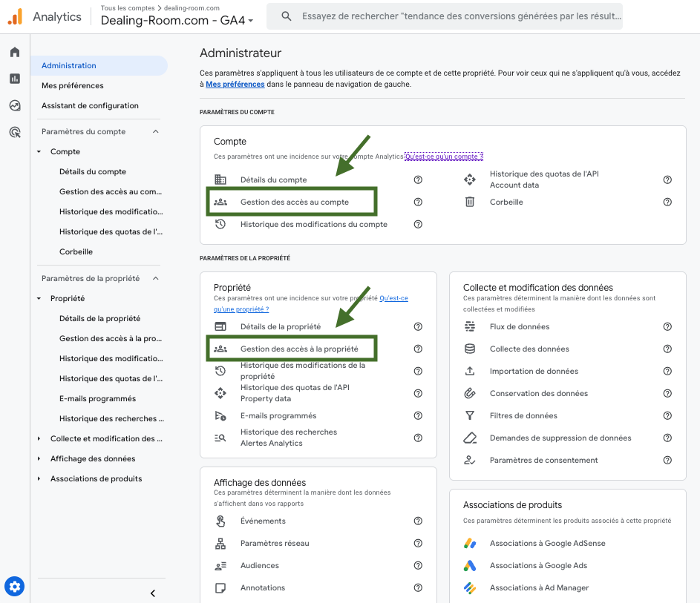Open E-mails programmés in sidebar tree
The image size is (700, 603).
[x=97, y=399]
